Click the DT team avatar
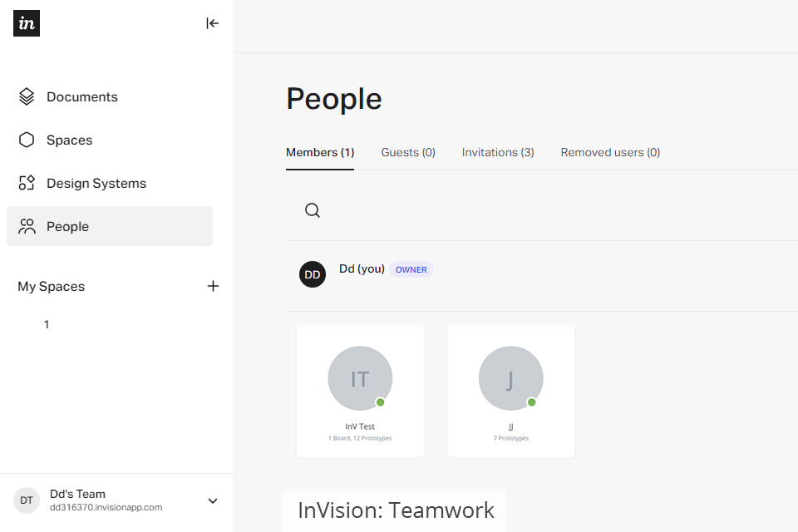Viewport: 798px width, 532px height. 27,500
